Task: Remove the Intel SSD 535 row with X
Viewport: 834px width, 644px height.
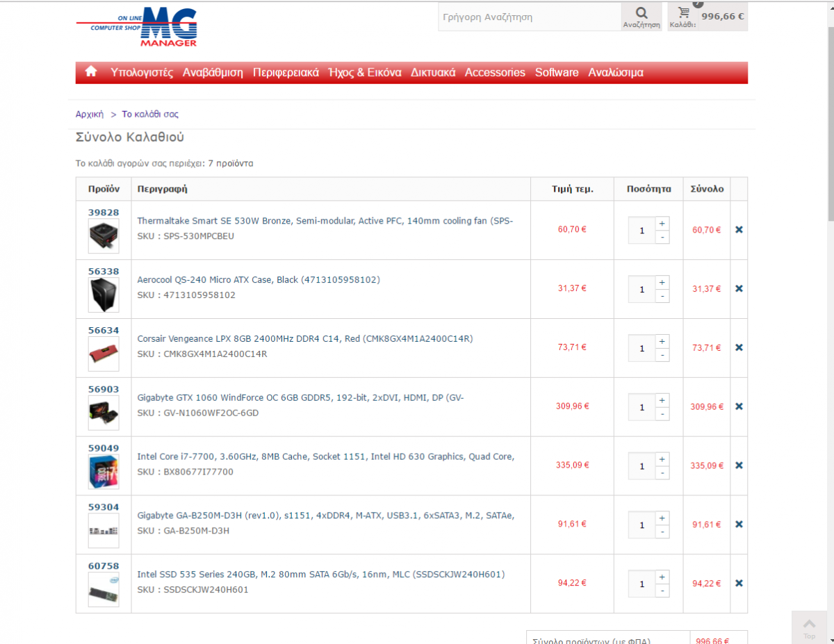Action: click(x=739, y=584)
